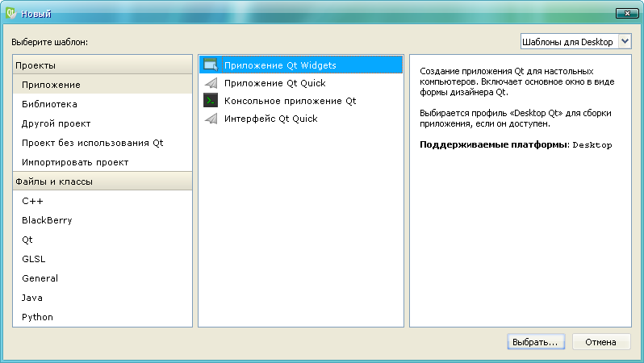
Task: Close the 'Новый' dialog window
Action: pyautogui.click(x=627, y=13)
